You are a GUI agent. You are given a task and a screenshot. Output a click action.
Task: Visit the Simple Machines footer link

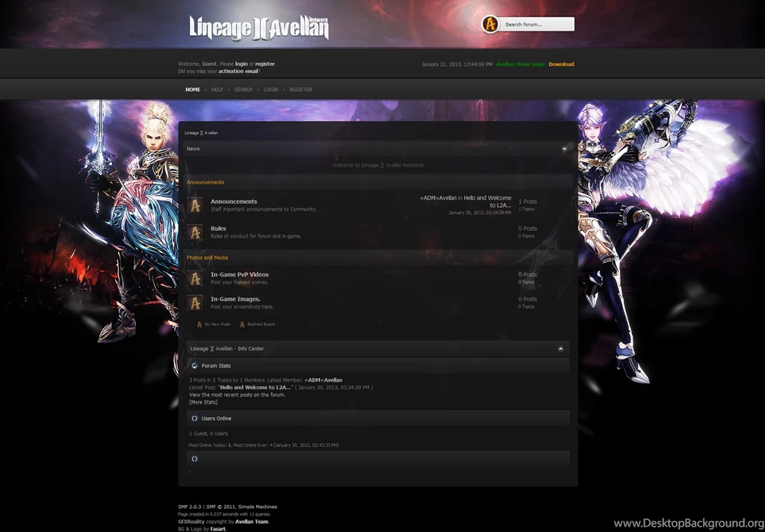258,507
